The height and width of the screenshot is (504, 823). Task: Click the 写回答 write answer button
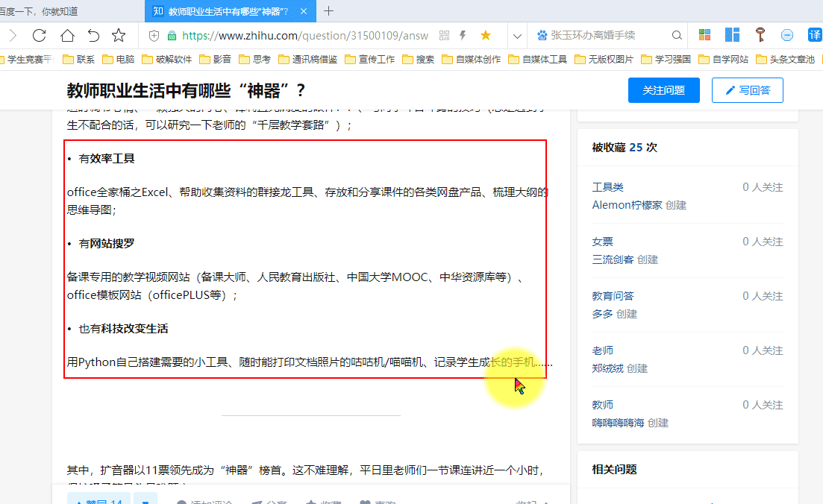pyautogui.click(x=748, y=90)
